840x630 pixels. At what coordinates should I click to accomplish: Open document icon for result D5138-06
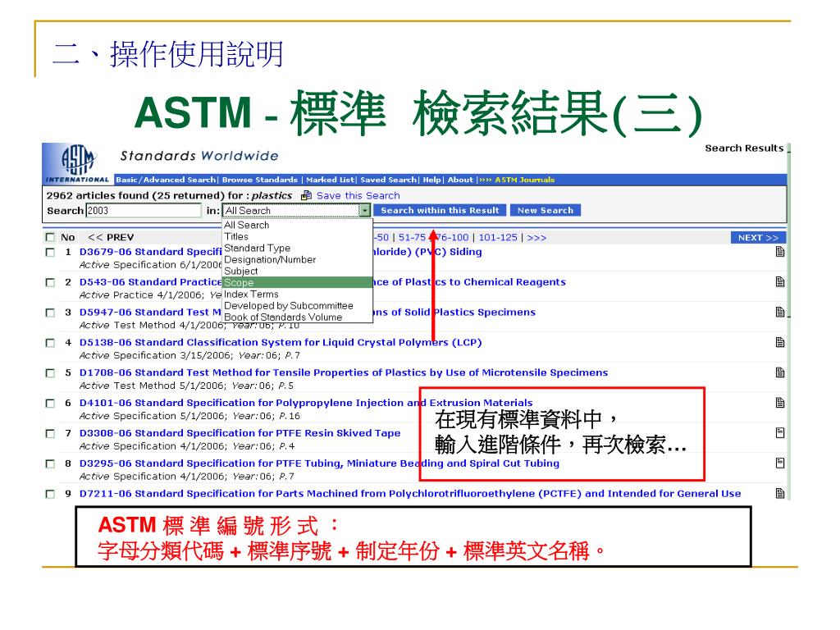[780, 342]
